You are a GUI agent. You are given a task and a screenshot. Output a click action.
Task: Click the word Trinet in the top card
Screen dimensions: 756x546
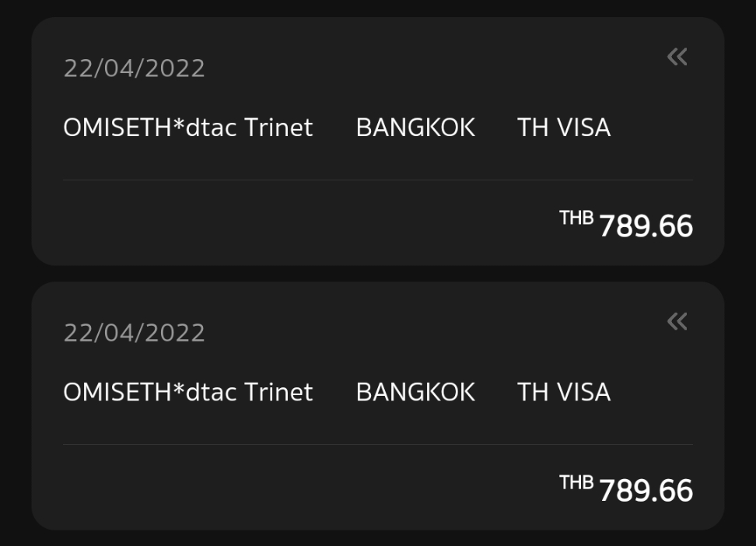coord(278,128)
